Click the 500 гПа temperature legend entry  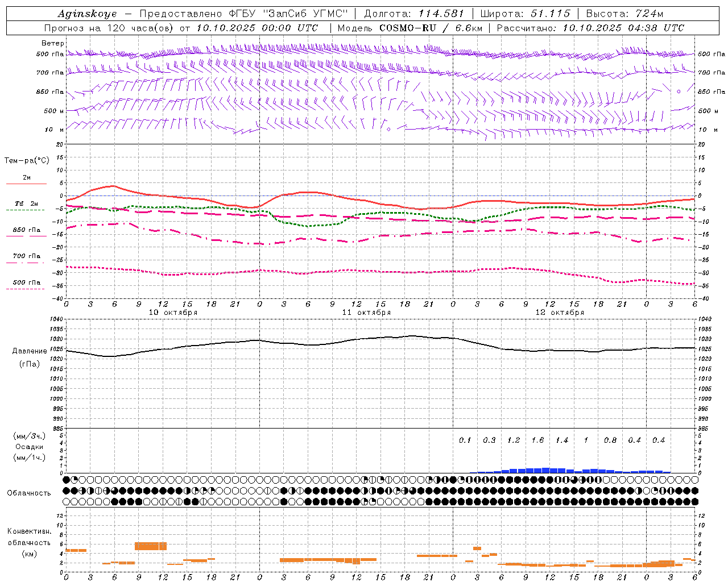point(27,282)
